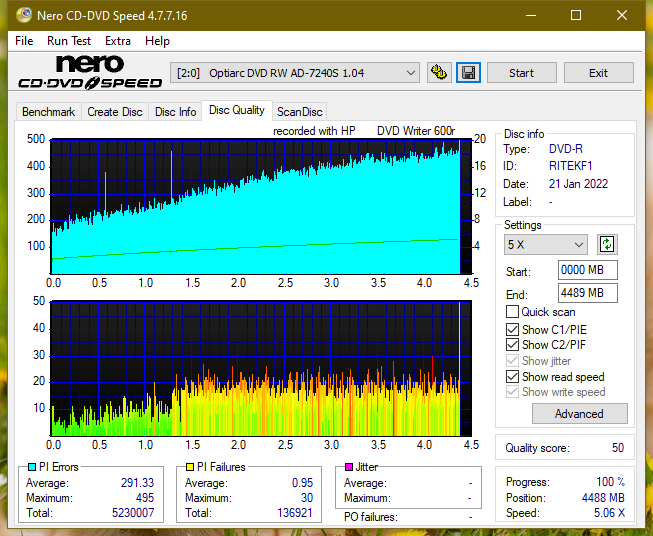The height and width of the screenshot is (536, 653).
Task: Click the save floppy disk icon
Action: click(x=469, y=73)
